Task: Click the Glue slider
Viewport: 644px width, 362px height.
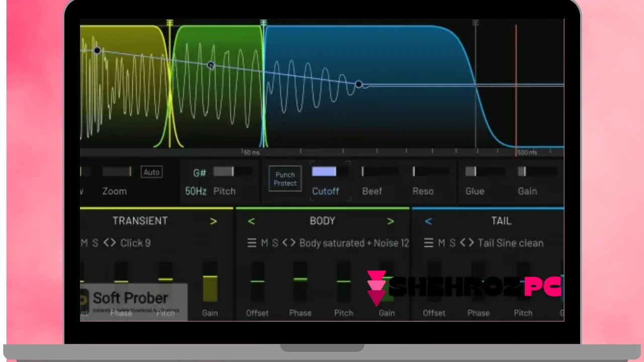Action: click(x=484, y=172)
